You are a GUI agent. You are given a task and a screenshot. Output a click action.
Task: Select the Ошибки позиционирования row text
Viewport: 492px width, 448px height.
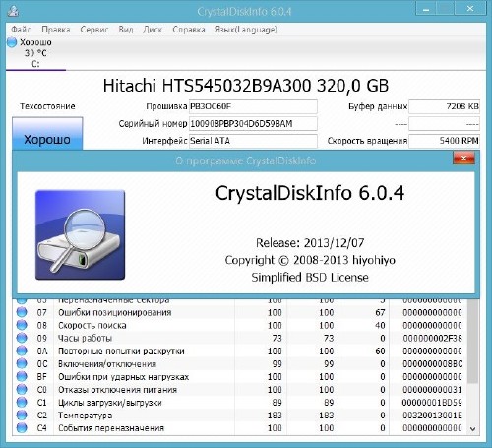click(115, 312)
